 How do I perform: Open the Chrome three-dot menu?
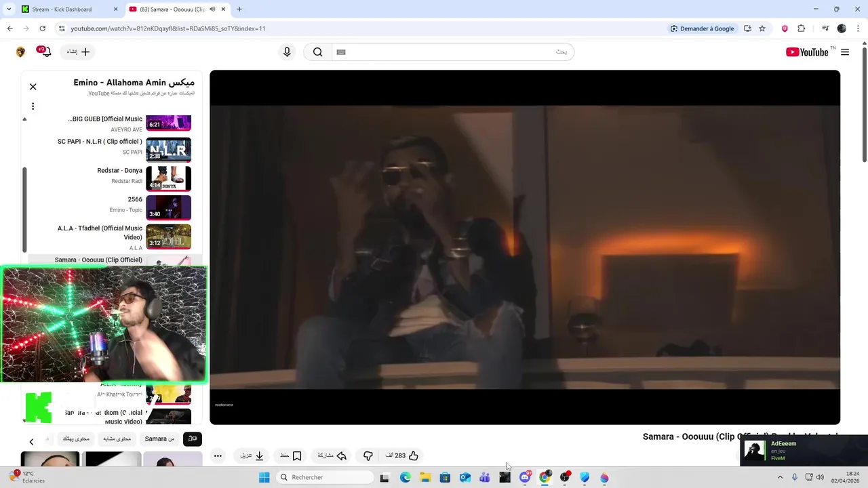pyautogui.click(x=857, y=28)
